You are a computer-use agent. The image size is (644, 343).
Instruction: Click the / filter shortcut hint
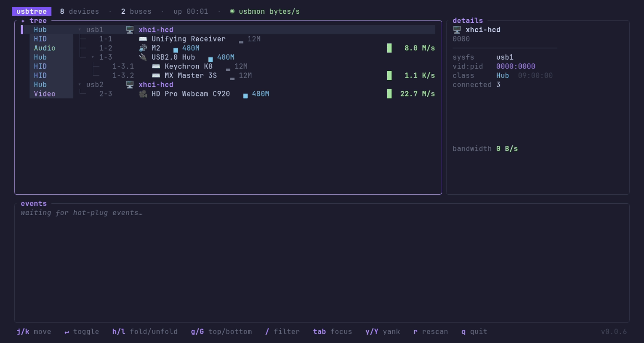pos(283,331)
